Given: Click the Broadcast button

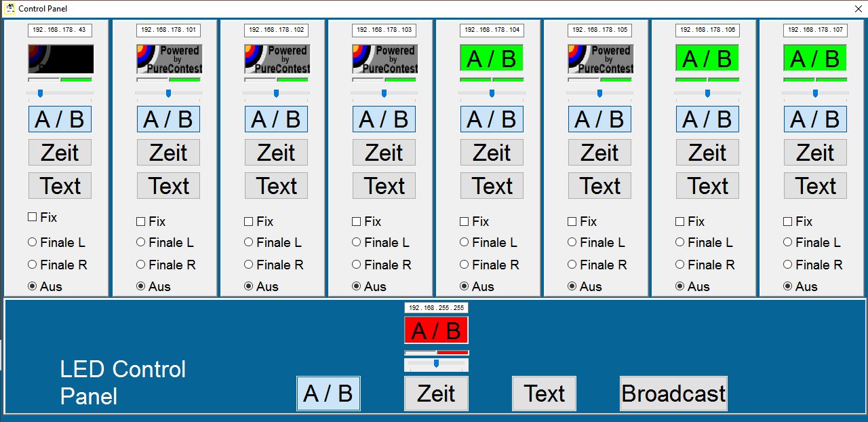Looking at the screenshot, I should (x=673, y=394).
